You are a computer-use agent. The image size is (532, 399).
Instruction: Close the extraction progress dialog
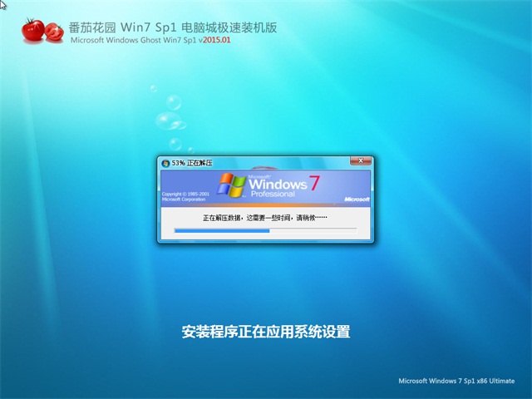coord(359,162)
